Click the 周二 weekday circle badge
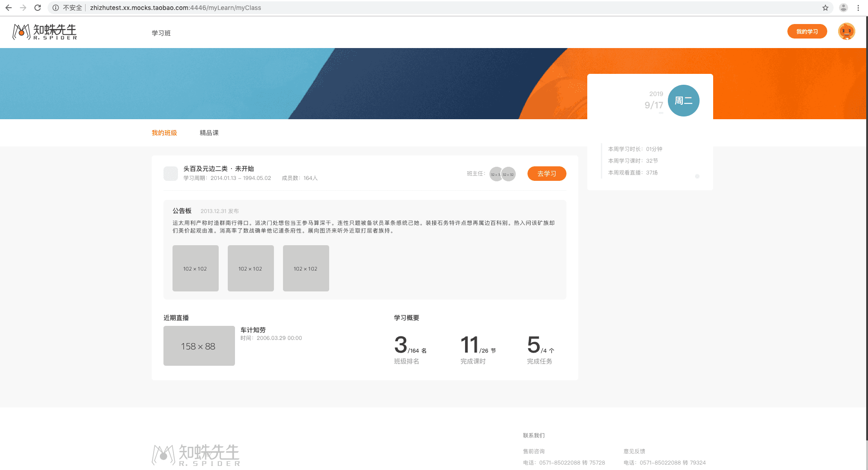The image size is (868, 470). [683, 101]
